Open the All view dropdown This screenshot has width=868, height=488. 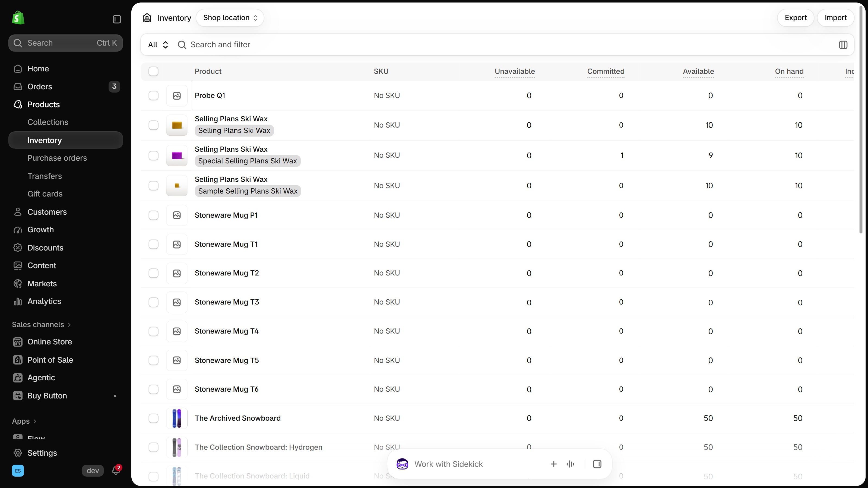point(158,45)
